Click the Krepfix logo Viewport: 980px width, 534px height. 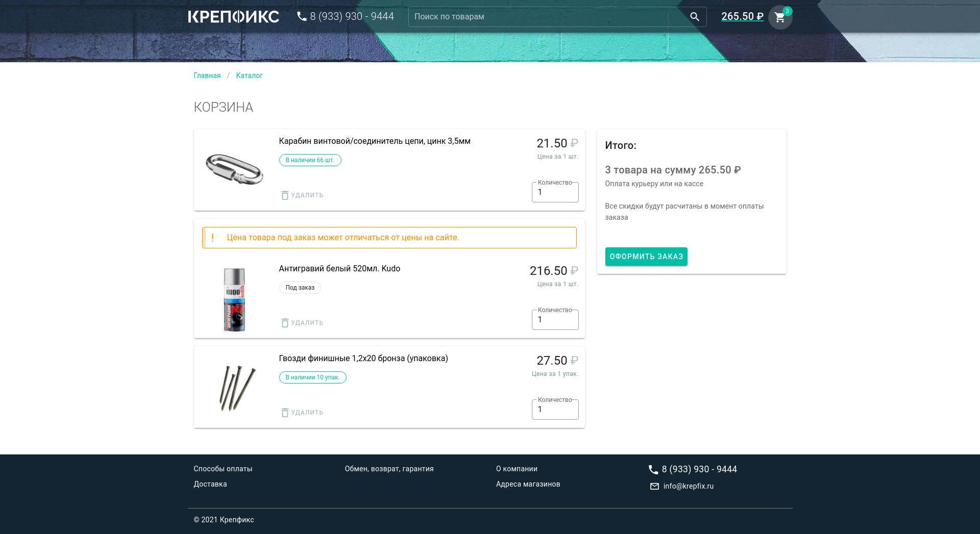coord(233,17)
